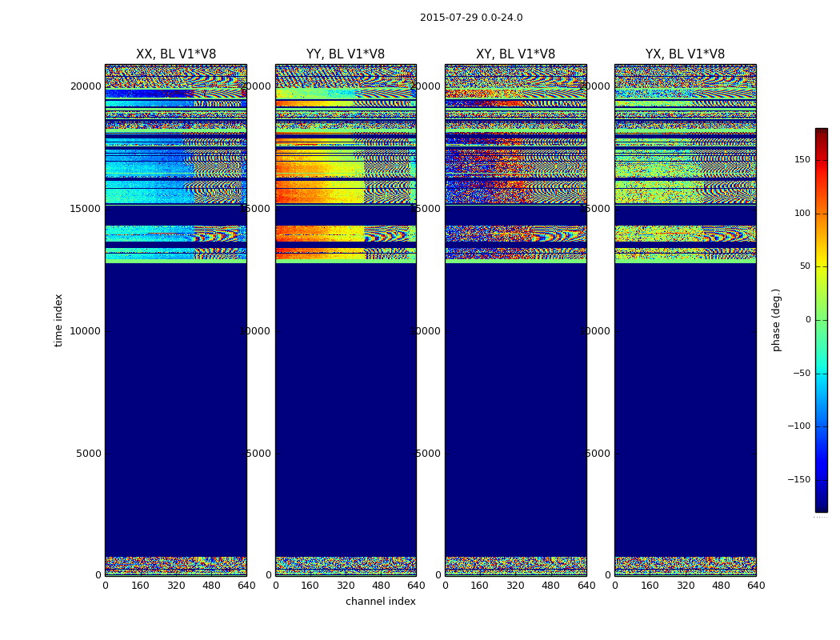Click the 640 tick under the YX panel

click(x=756, y=586)
